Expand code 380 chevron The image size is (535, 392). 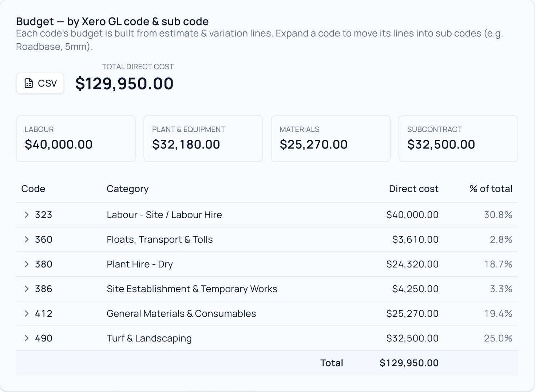click(27, 264)
